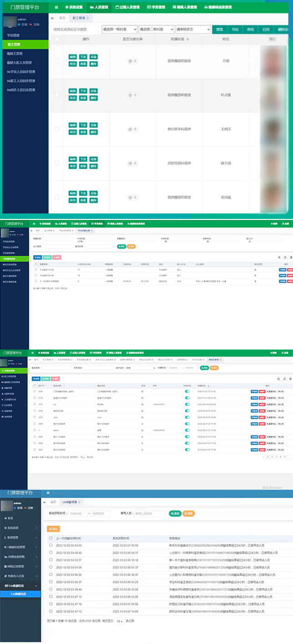Click the search magnifier icon above the user table
293x644 pixels.
tap(279, 378)
